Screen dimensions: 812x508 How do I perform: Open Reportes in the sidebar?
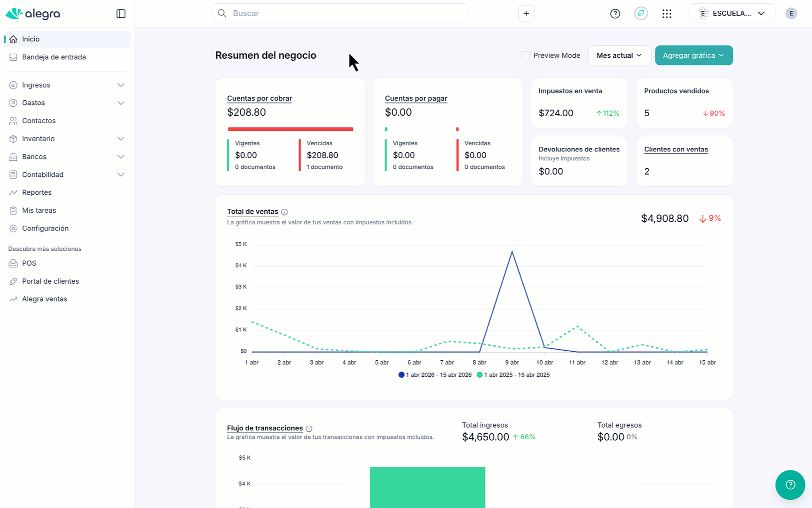[37, 192]
